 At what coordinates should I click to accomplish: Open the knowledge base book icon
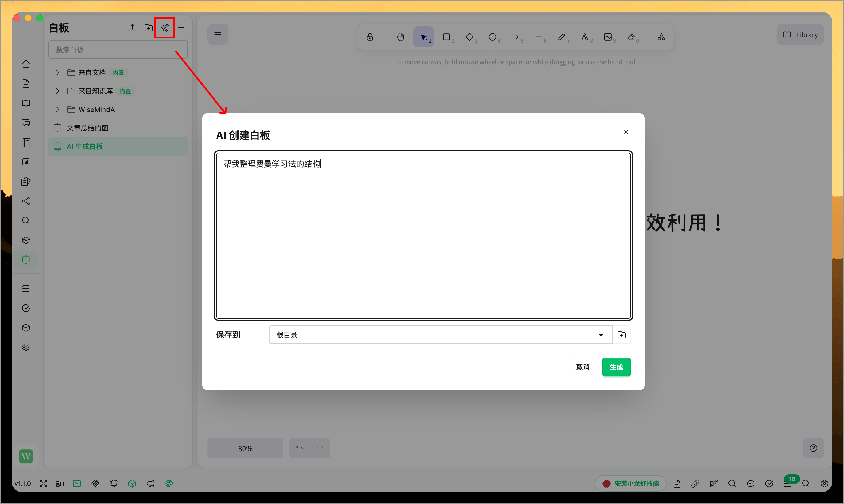click(x=26, y=103)
